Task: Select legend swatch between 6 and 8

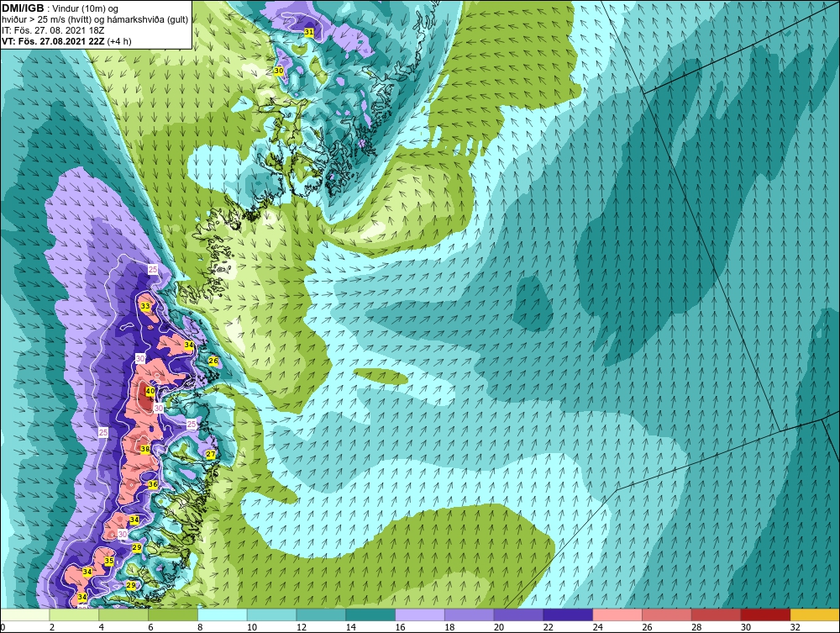Action: coord(173,615)
